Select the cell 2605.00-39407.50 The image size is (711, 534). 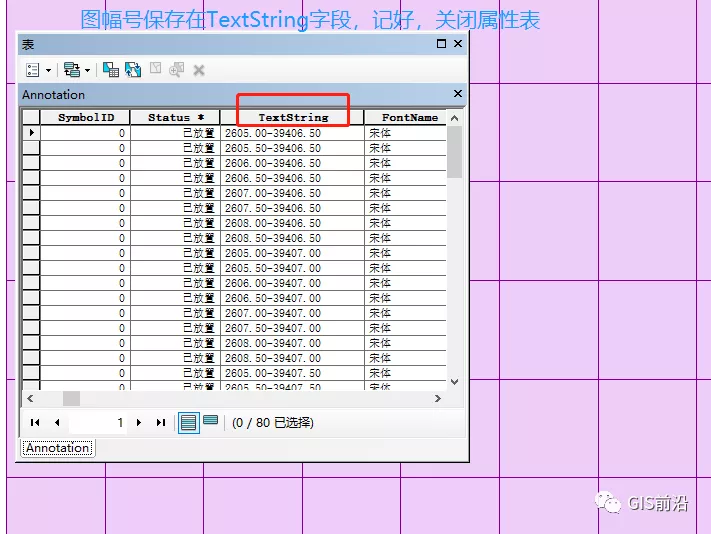(292, 373)
